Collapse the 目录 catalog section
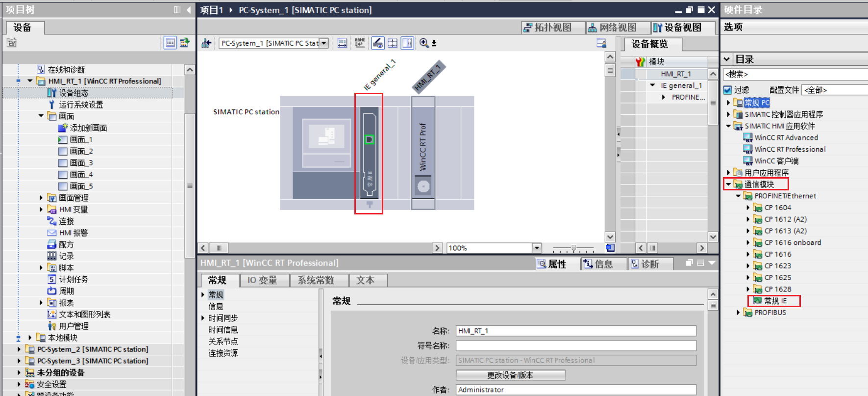This screenshot has width=868, height=396. (x=727, y=59)
